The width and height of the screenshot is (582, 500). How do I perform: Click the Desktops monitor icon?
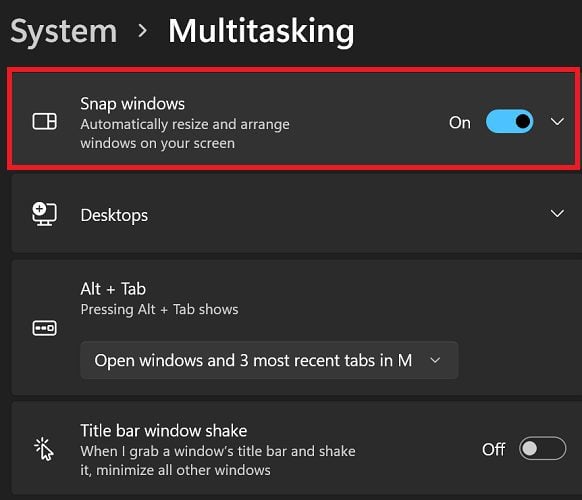click(44, 214)
